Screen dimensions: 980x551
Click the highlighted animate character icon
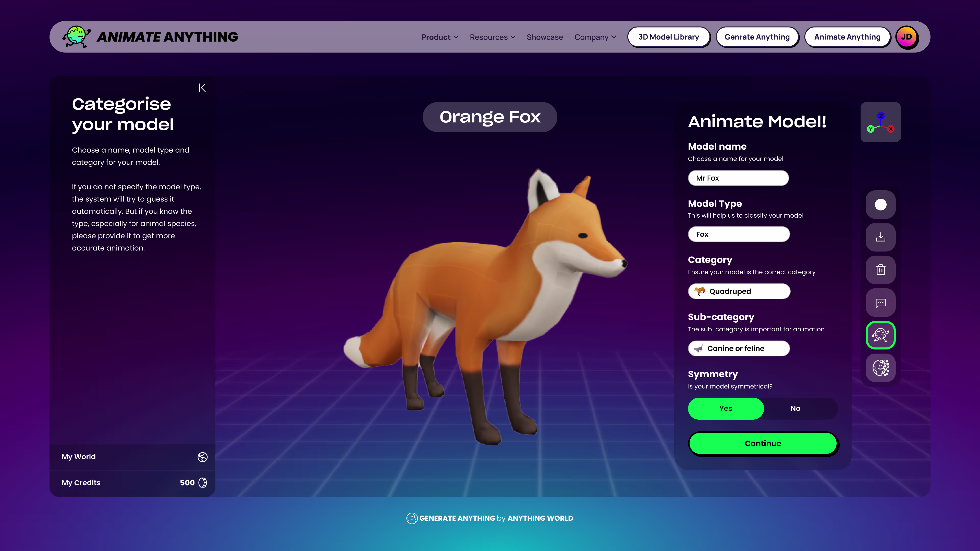(880, 335)
